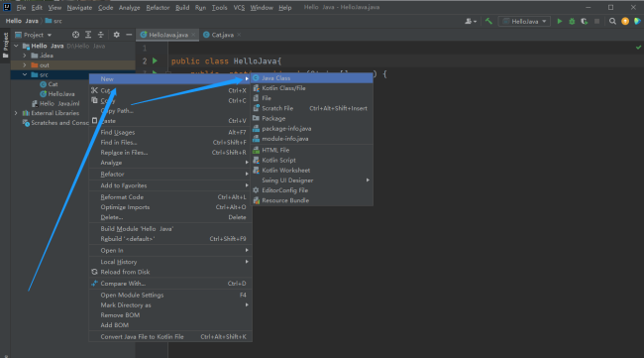The height and width of the screenshot is (359, 644).
Task: Close the Cat.java editor tab
Action: [x=239, y=35]
